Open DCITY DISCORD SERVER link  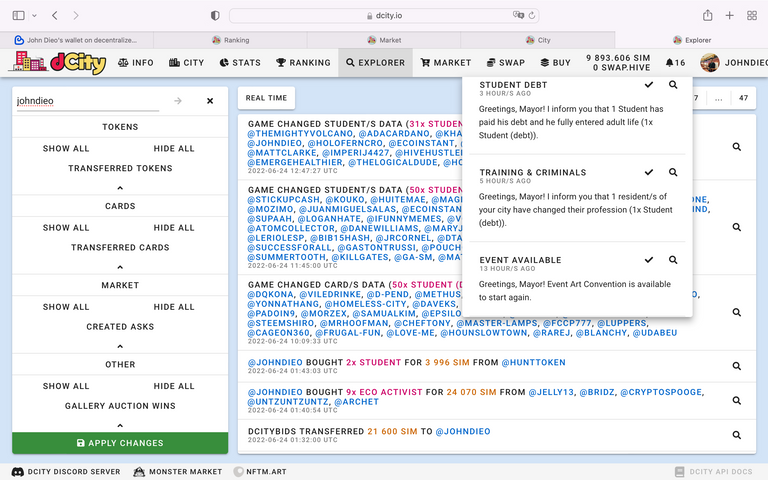66,472
